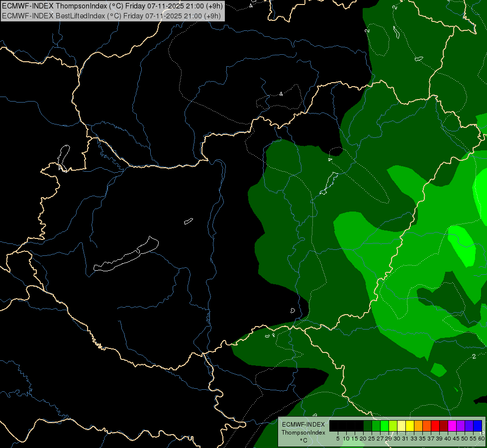Click the legend tick value 27

[x=380, y=439]
